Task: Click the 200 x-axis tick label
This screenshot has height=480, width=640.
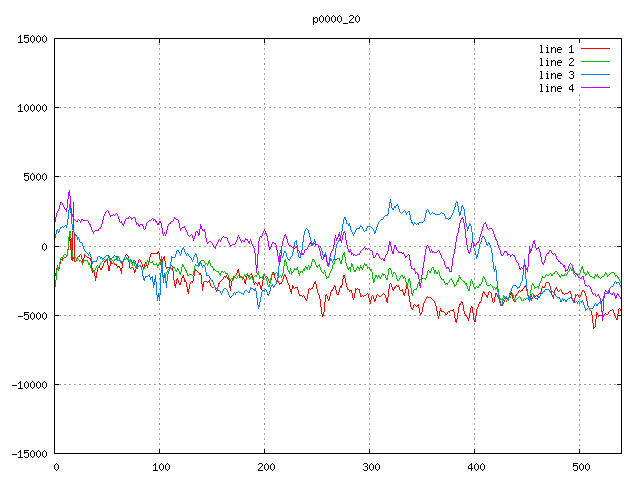Action: (264, 467)
